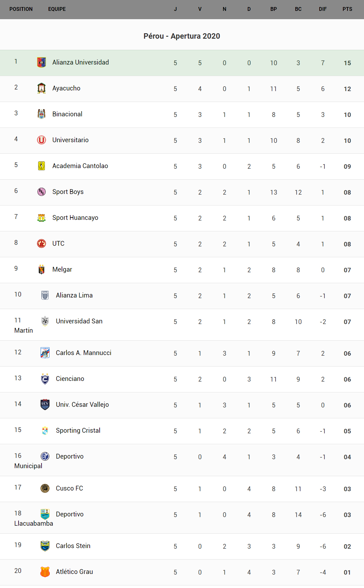
Task: Click the DIF column header
Action: point(322,9)
